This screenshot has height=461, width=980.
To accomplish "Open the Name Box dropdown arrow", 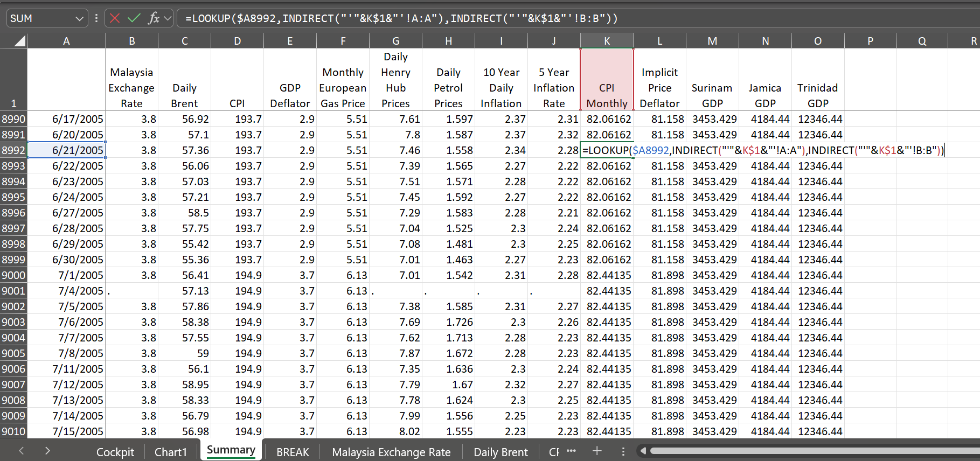I will [80, 18].
